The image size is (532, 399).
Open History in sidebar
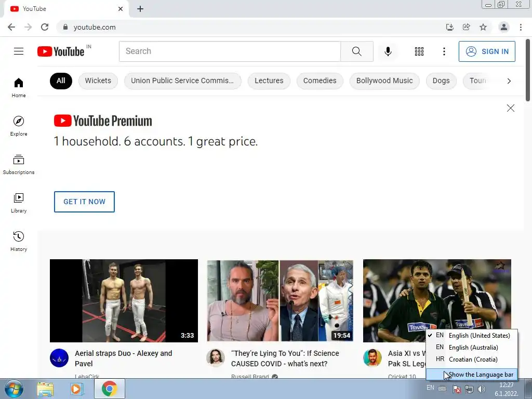pyautogui.click(x=19, y=241)
